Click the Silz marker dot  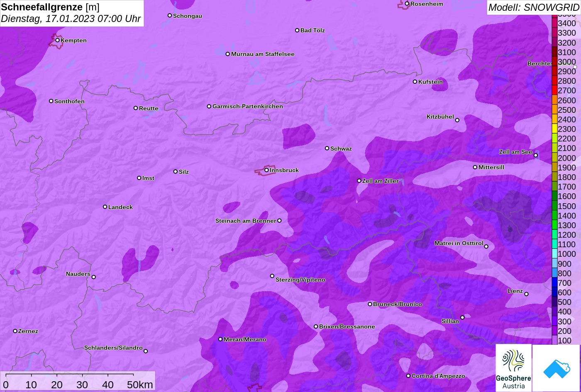tap(176, 171)
